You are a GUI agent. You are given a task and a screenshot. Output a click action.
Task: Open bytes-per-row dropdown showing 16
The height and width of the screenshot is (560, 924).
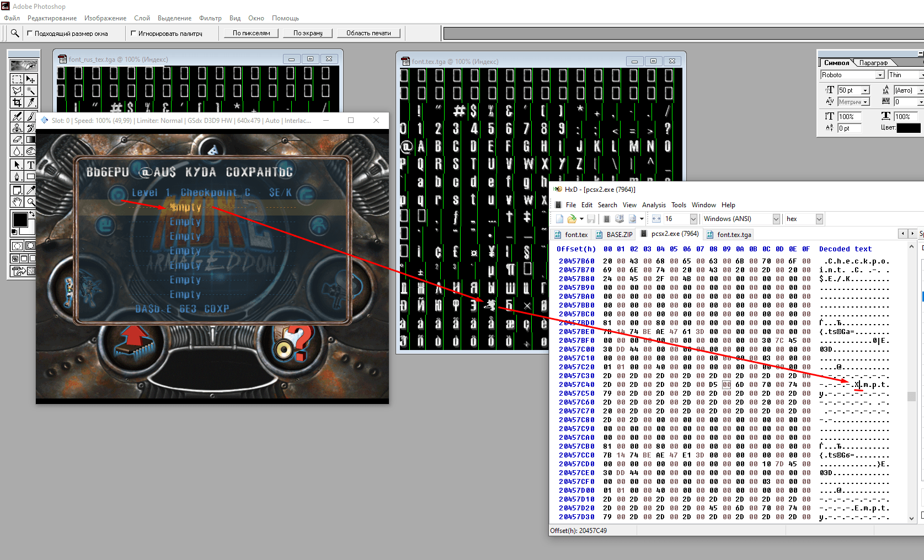[693, 219]
